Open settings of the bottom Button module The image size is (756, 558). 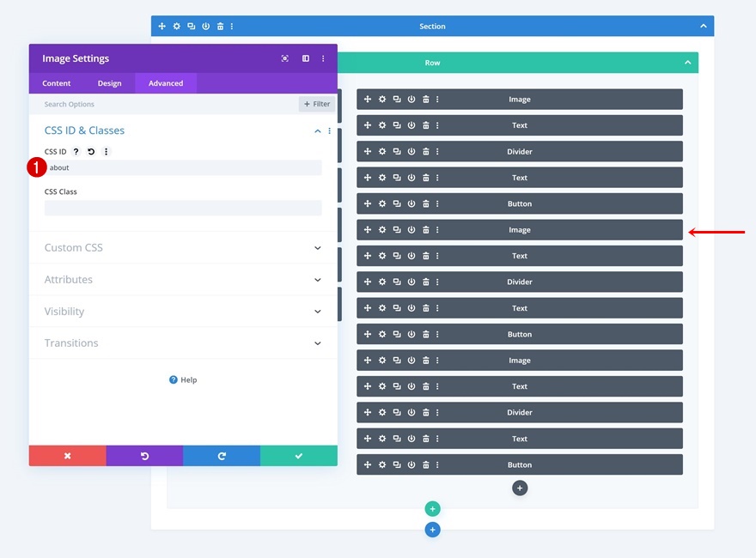[x=381, y=465]
